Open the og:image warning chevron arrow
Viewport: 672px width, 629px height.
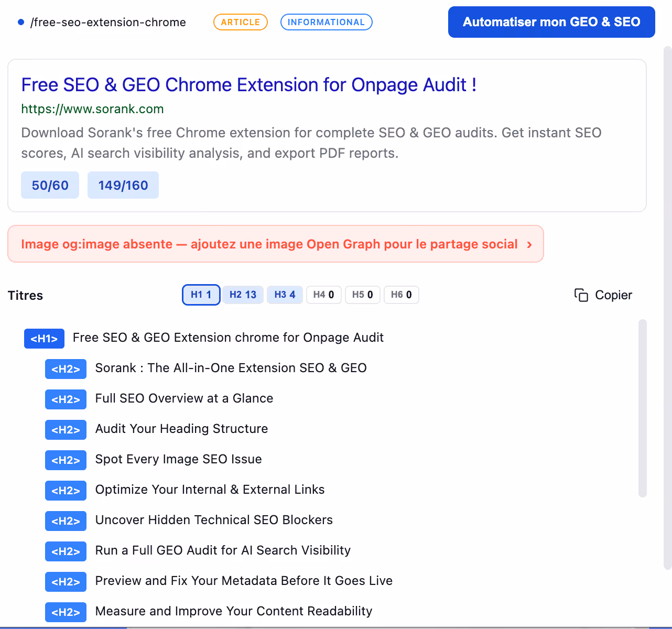(x=529, y=244)
